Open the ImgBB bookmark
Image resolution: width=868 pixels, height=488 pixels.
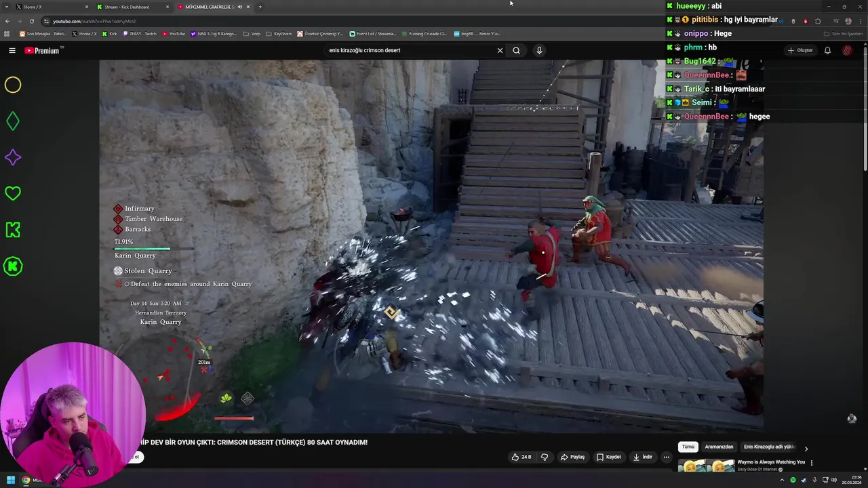477,34
